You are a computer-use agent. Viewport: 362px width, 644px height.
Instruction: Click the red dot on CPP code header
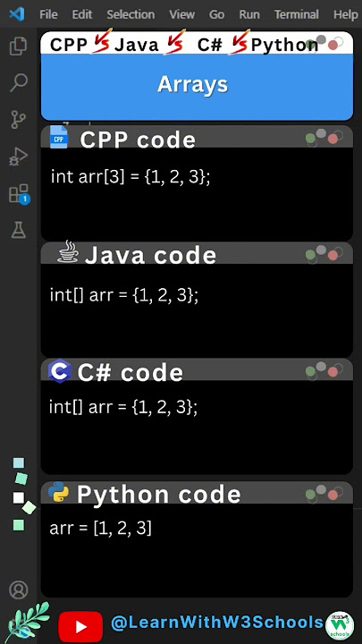pos(333,139)
